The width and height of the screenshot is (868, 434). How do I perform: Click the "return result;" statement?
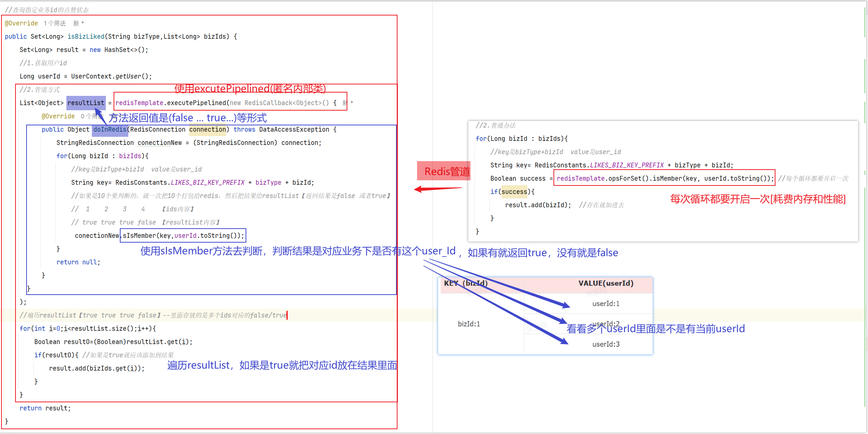point(45,408)
